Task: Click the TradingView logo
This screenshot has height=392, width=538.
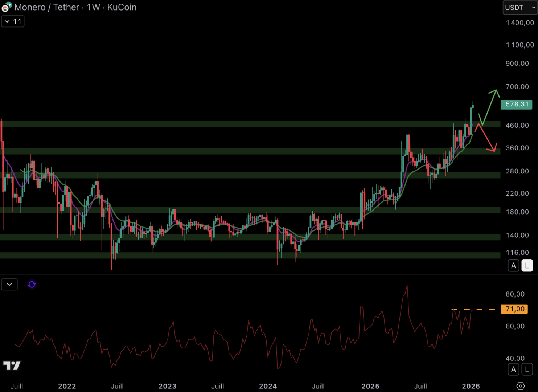Action: tap(12, 366)
